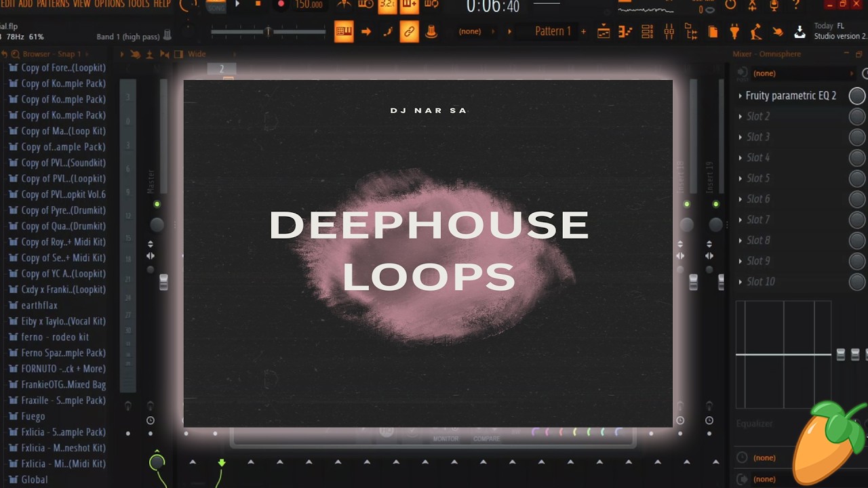The width and height of the screenshot is (868, 488).
Task: Toggle wait for input icon
Action: point(366,5)
